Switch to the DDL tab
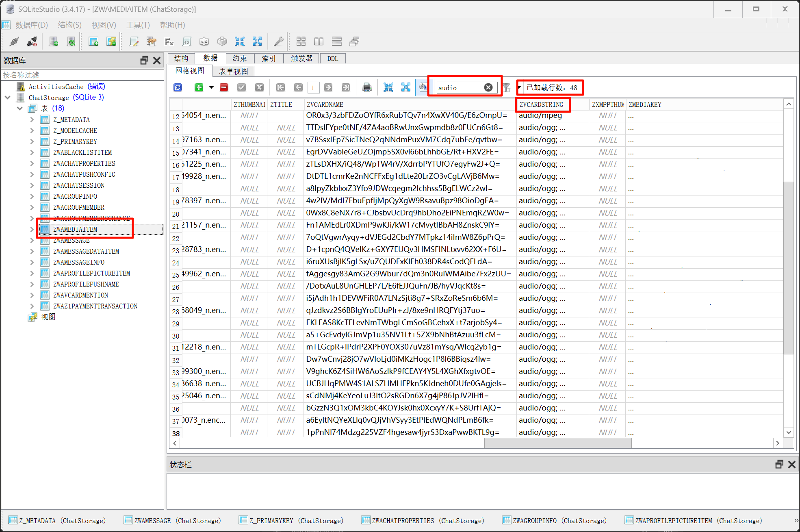800x532 pixels. point(332,59)
